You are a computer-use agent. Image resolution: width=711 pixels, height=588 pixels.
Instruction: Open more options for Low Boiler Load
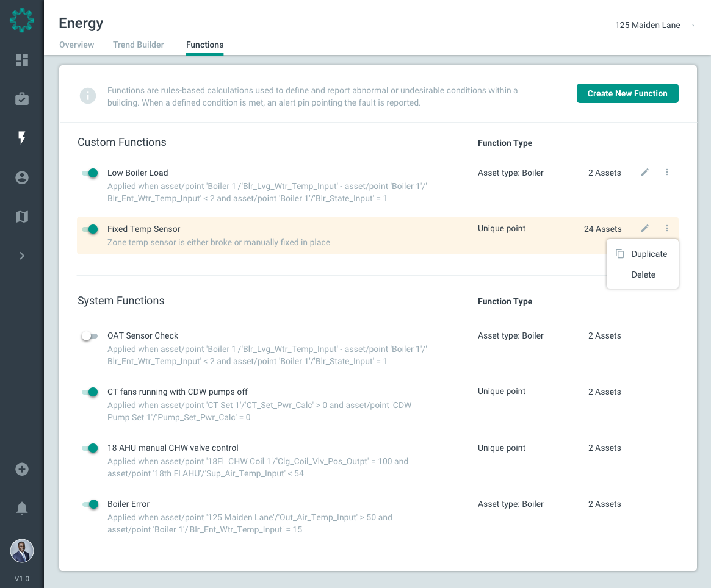[666, 173]
